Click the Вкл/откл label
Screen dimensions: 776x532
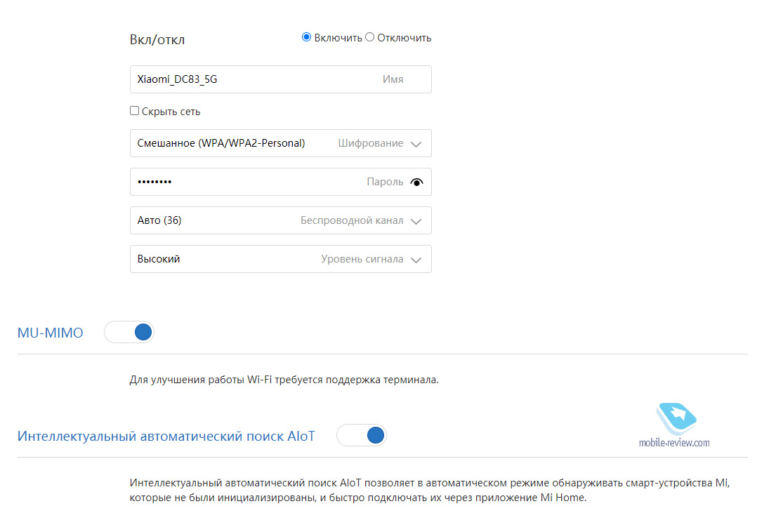[x=157, y=39]
